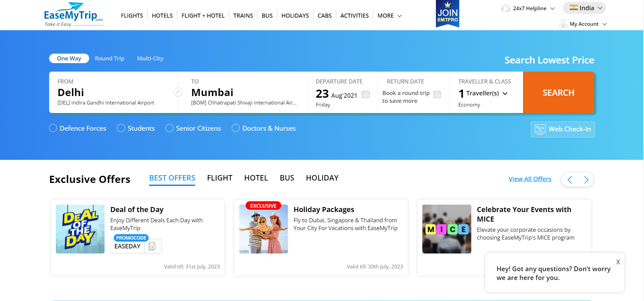The image size is (644, 301).
Task: Click the Web Check-In screen icon
Action: (x=540, y=129)
